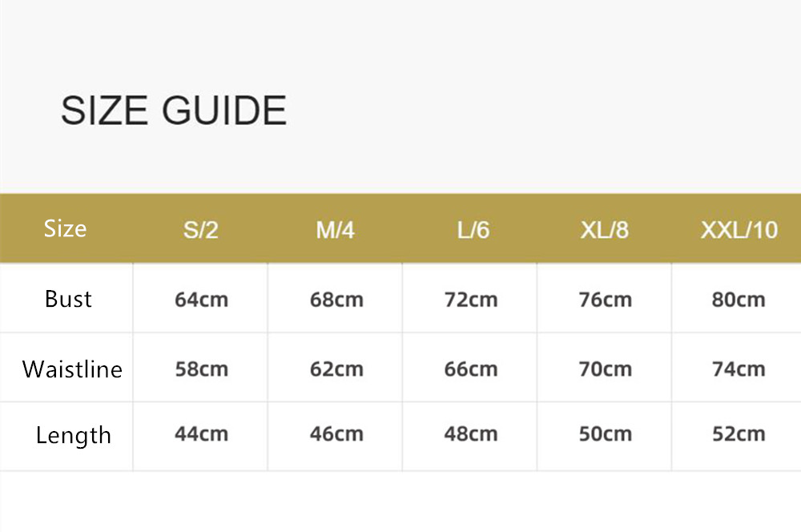Click the 62cm waistline value
The width and height of the screenshot is (801, 532).
(336, 369)
